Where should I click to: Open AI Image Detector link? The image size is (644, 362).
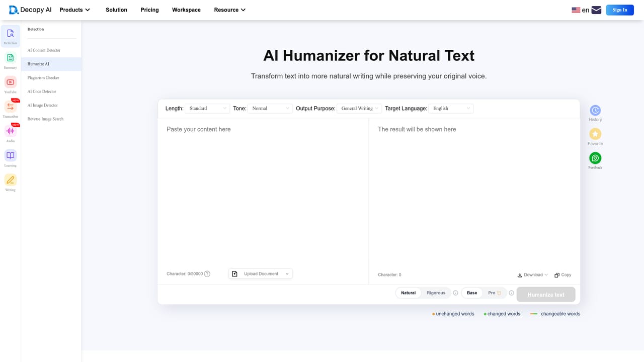tap(43, 105)
